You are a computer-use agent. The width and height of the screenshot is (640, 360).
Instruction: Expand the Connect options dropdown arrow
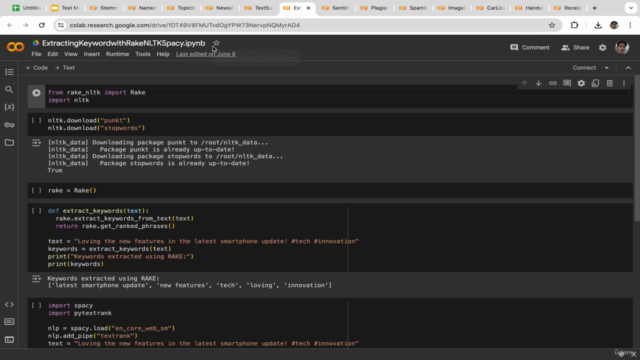tap(607, 68)
